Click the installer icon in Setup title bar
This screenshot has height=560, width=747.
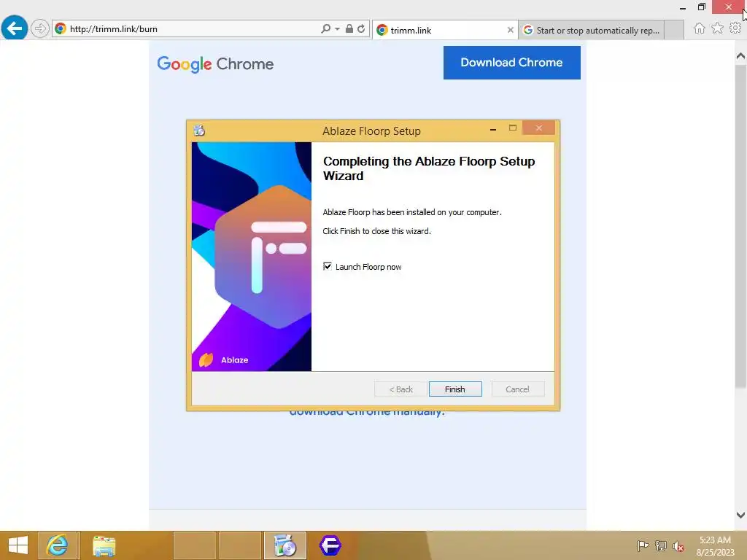pyautogui.click(x=199, y=131)
